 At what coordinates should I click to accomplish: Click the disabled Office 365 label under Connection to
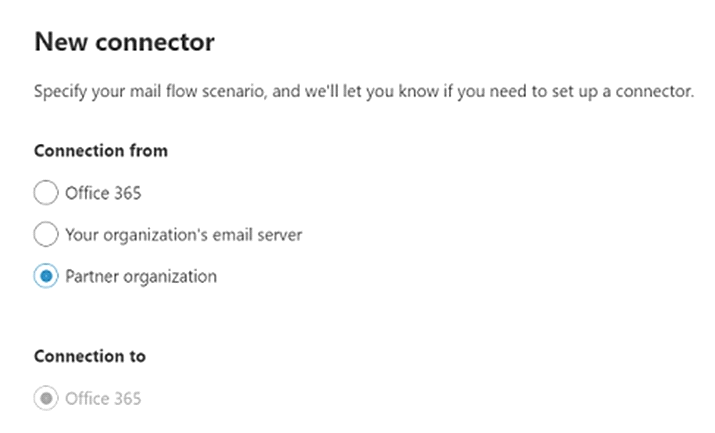click(103, 399)
